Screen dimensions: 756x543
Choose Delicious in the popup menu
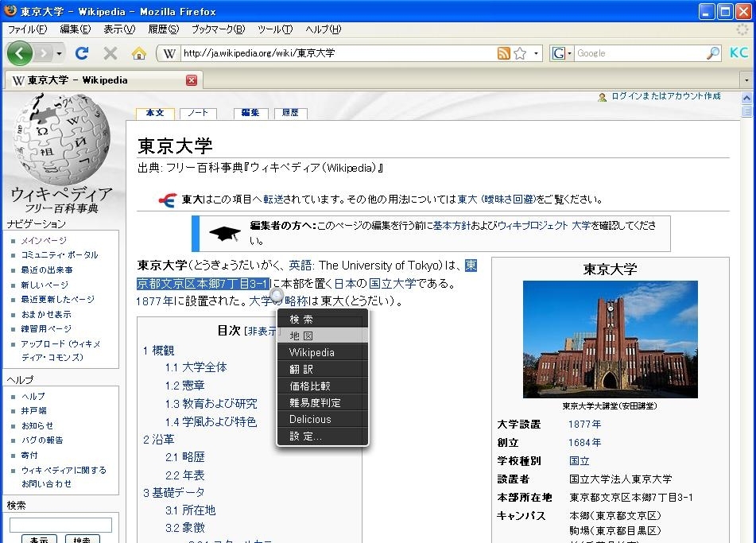(323, 420)
